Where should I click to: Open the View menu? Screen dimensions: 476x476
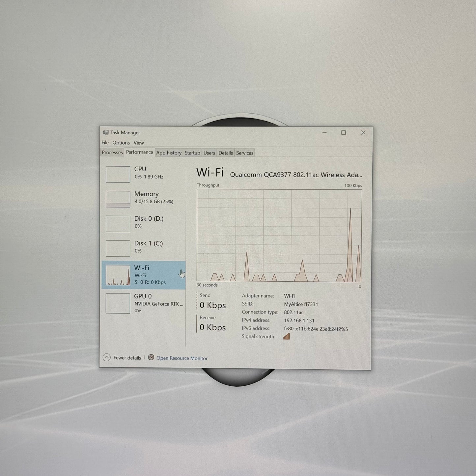[x=139, y=143]
